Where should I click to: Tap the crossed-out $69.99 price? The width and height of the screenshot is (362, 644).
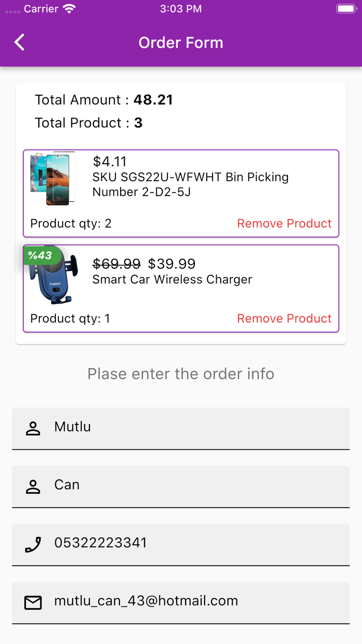(115, 264)
